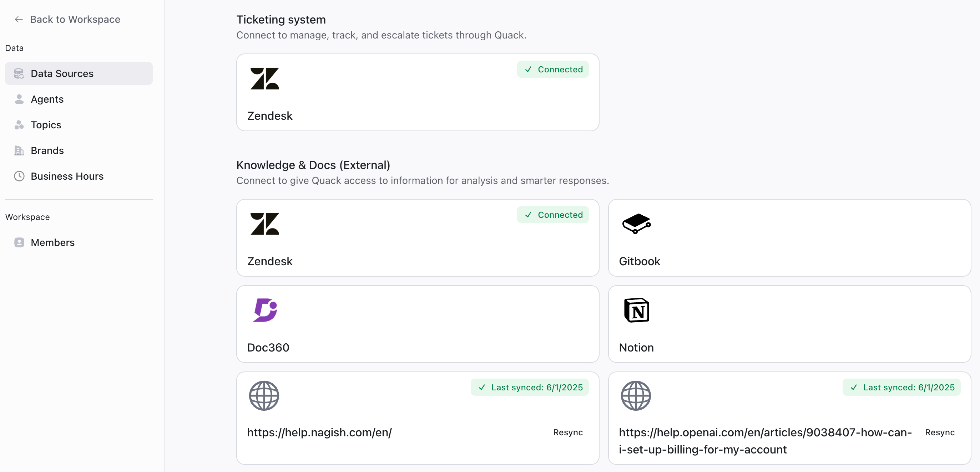This screenshot has height=472, width=980.
Task: Click the Notion logo icon
Action: pyautogui.click(x=636, y=310)
